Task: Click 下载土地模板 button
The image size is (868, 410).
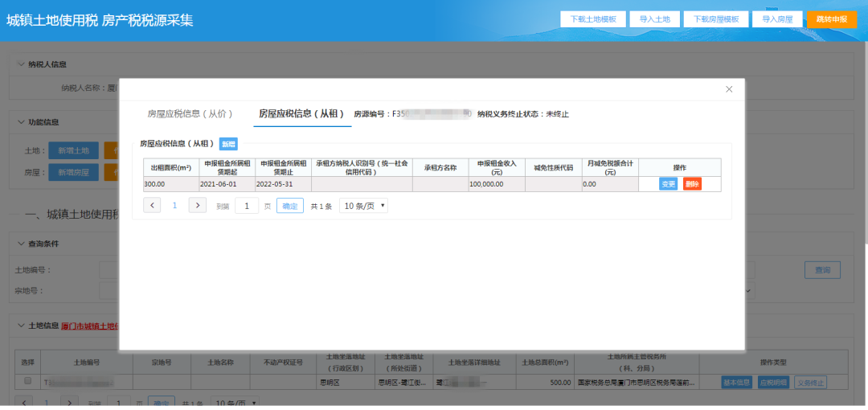Action: [593, 19]
